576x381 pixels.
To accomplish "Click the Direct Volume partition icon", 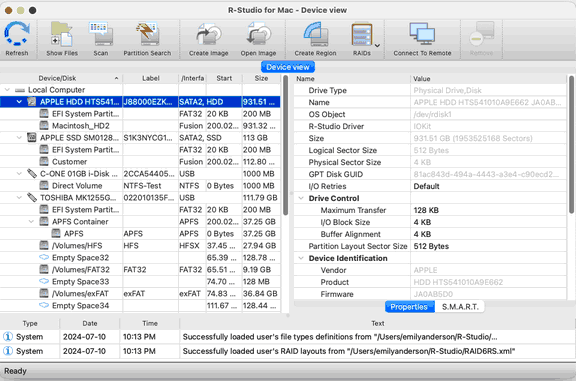I will (44, 186).
